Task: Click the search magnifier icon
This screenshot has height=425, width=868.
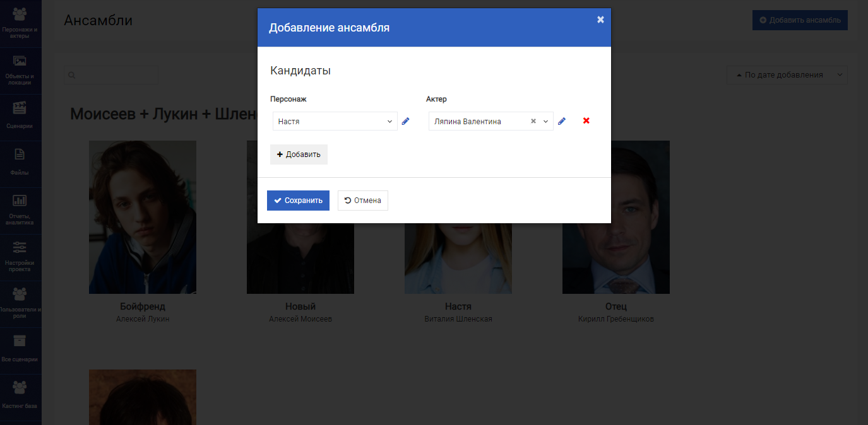Action: [x=72, y=75]
